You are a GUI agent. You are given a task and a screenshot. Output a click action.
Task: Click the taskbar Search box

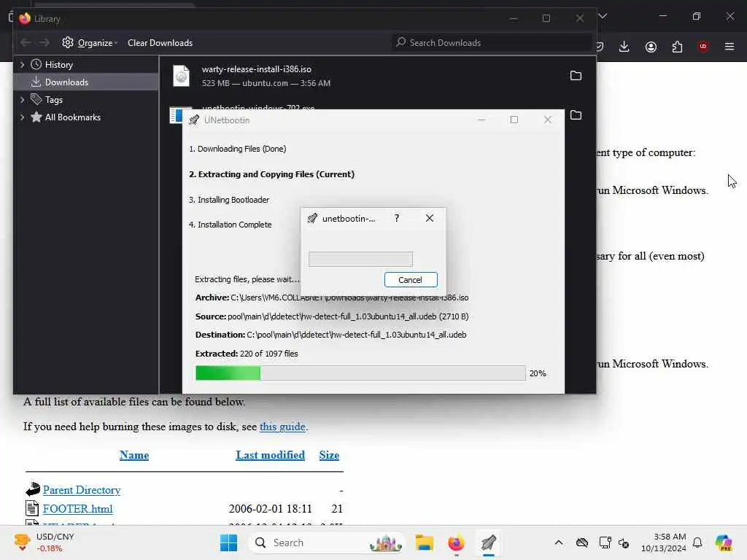[326, 542]
